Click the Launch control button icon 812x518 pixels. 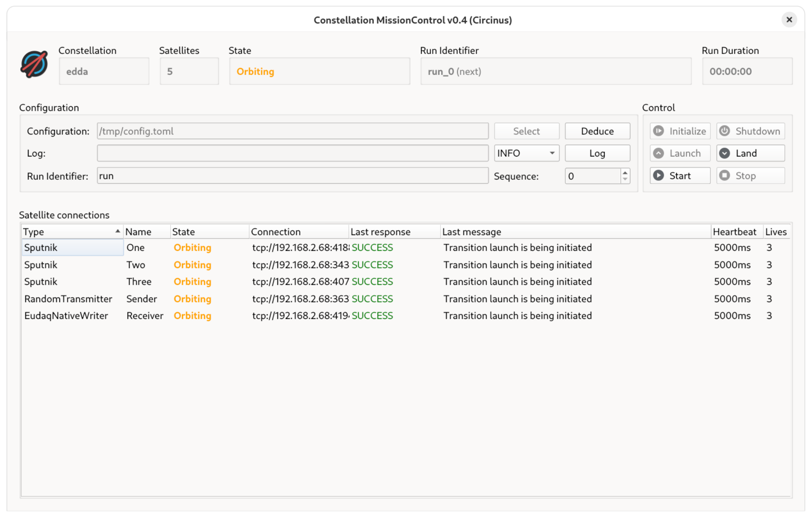pyautogui.click(x=659, y=153)
